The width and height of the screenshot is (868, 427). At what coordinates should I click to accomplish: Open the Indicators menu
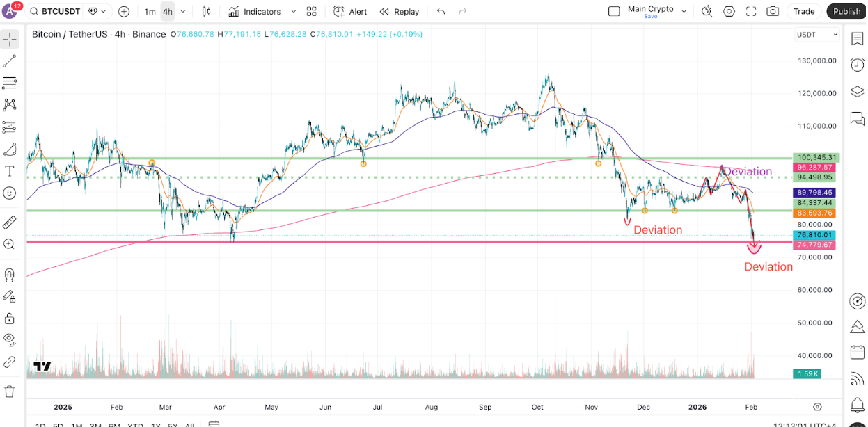pos(255,11)
